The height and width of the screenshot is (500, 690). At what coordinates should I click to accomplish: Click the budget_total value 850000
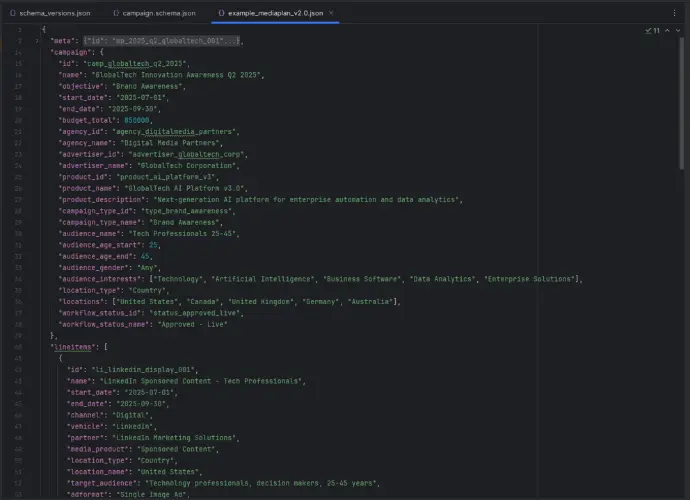[x=136, y=120]
